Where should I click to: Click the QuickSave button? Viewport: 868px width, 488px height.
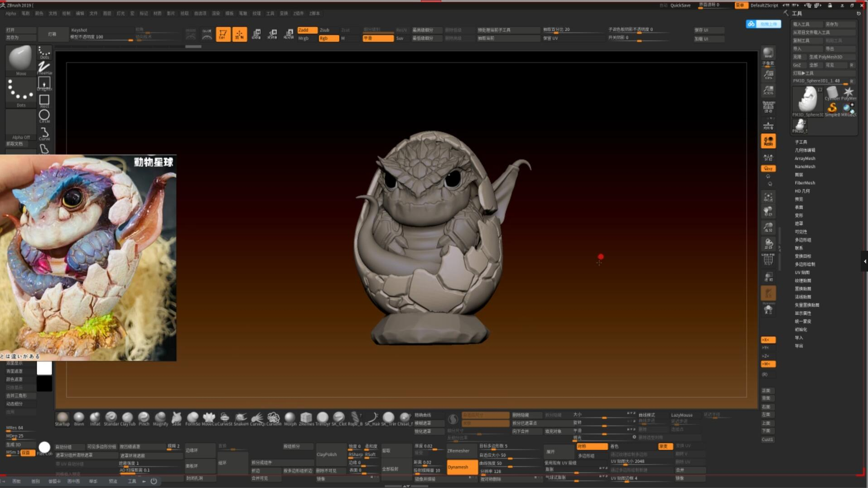680,5
